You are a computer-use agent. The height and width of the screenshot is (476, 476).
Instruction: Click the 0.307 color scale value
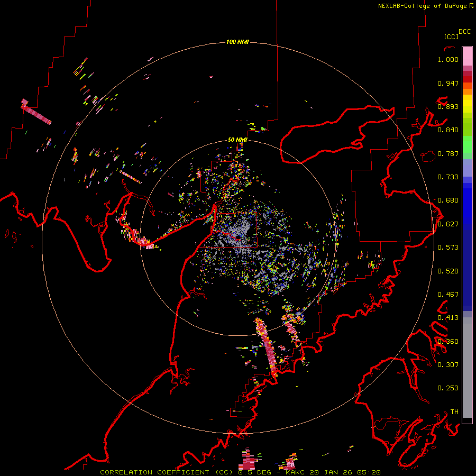point(448,365)
